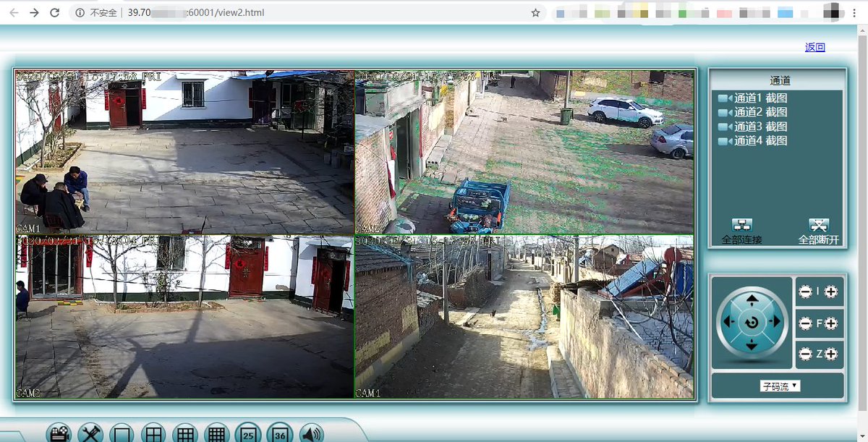868x442 pixels.
Task: Select the nine-split 3x3 grid layout
Action: pyautogui.click(x=186, y=433)
